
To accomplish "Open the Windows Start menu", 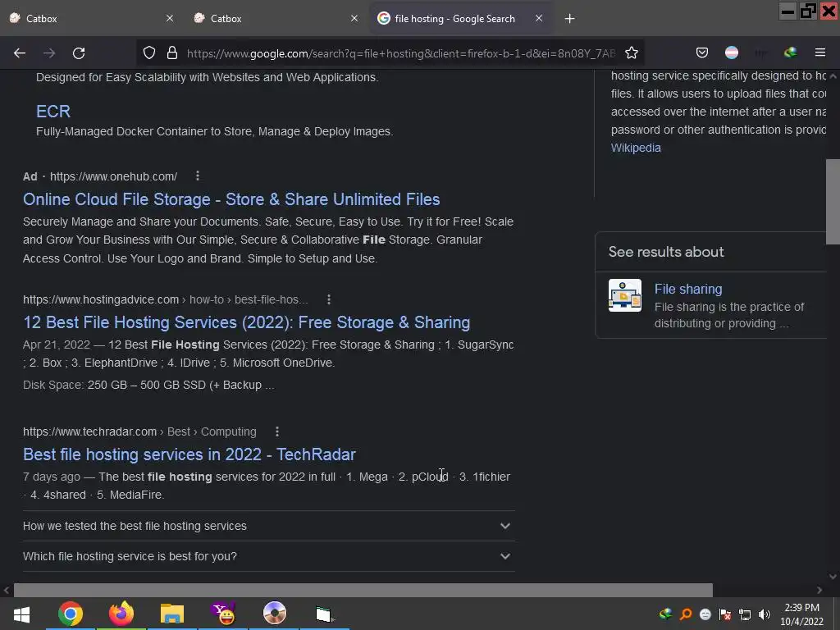I will pos(21,614).
